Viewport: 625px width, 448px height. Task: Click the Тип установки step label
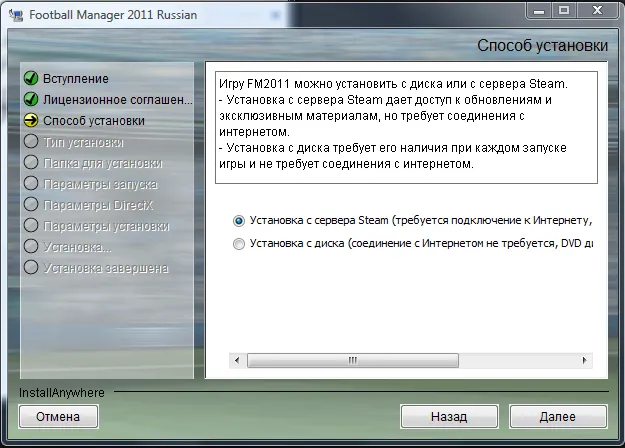tap(83, 142)
